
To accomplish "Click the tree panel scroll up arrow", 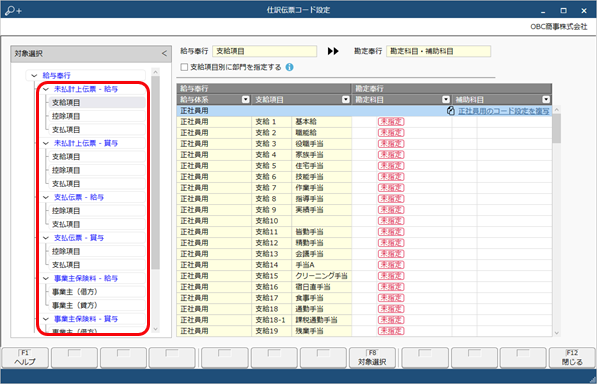I will pos(155,72).
